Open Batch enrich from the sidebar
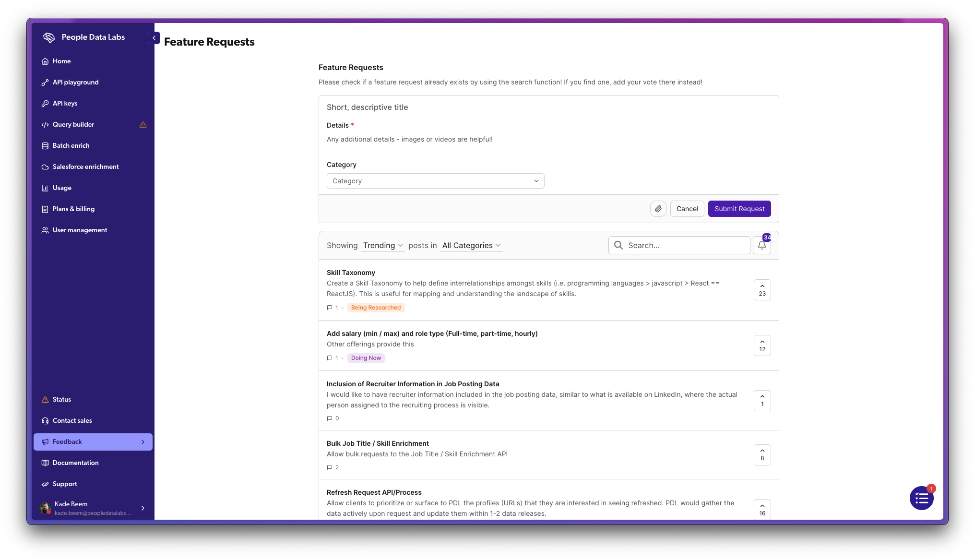This screenshot has width=975, height=560. click(71, 145)
